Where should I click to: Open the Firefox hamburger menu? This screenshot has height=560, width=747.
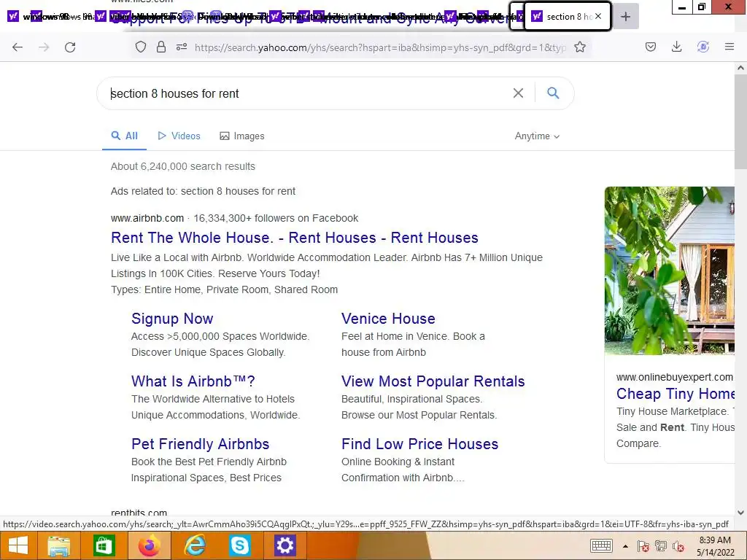pos(729,47)
